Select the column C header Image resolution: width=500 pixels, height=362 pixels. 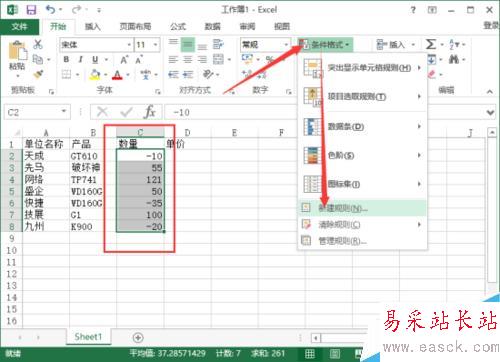[140, 132]
